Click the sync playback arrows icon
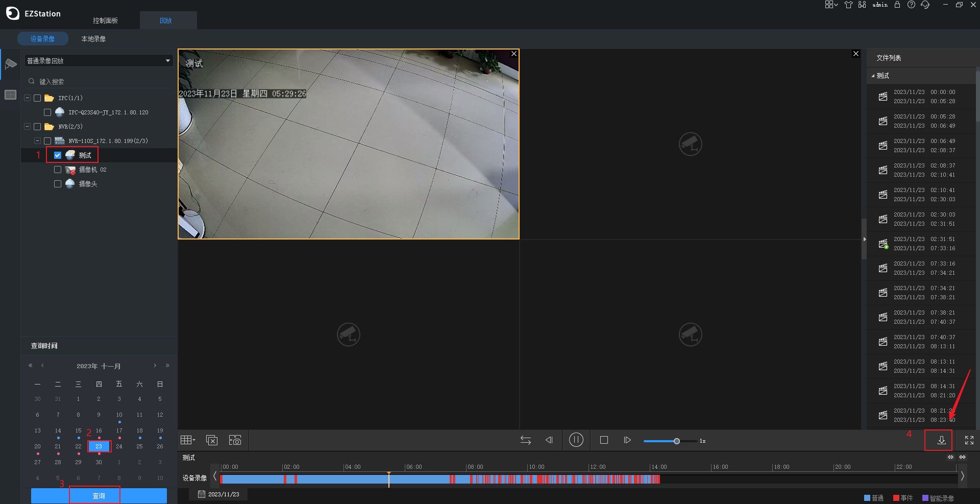 525,440
